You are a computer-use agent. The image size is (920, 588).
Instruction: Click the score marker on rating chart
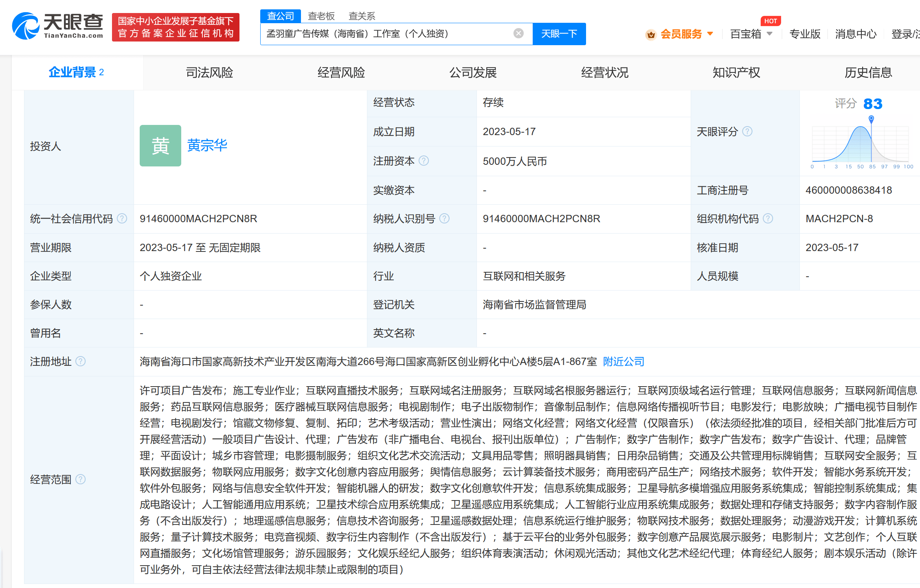pos(871,119)
